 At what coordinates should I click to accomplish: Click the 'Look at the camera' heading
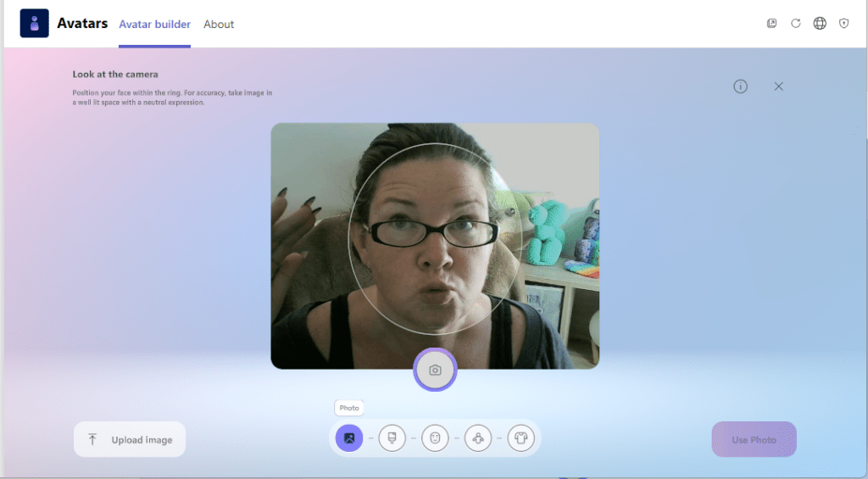coord(115,75)
